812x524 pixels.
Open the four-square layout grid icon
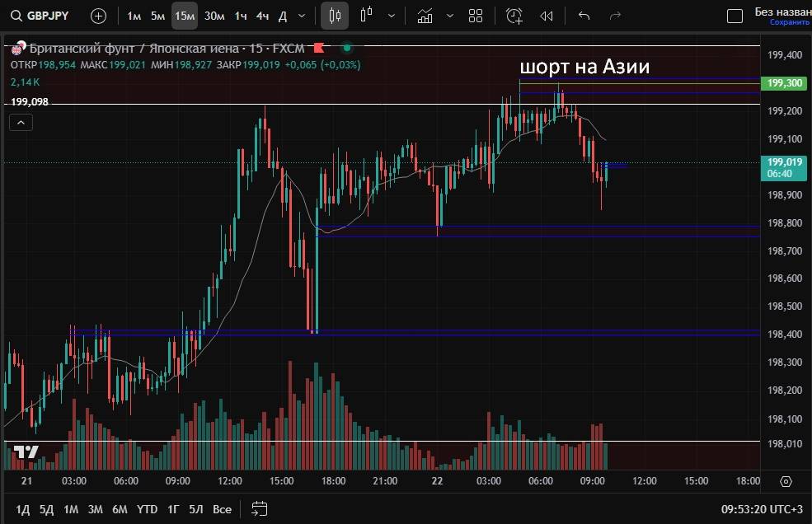pyautogui.click(x=476, y=16)
